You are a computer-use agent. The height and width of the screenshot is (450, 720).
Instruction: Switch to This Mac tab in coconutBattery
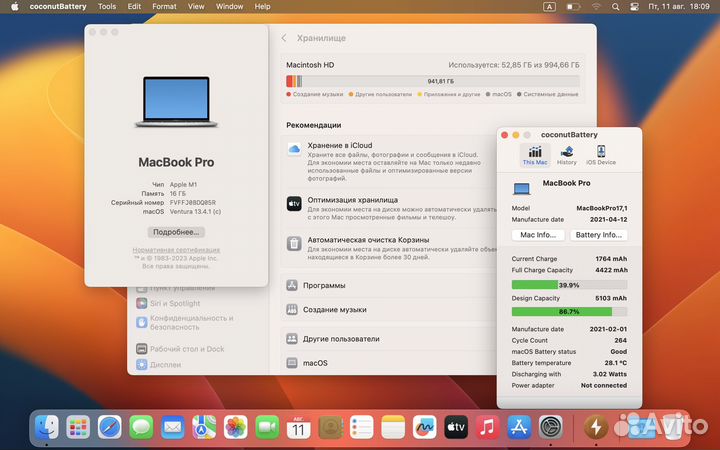pyautogui.click(x=535, y=155)
